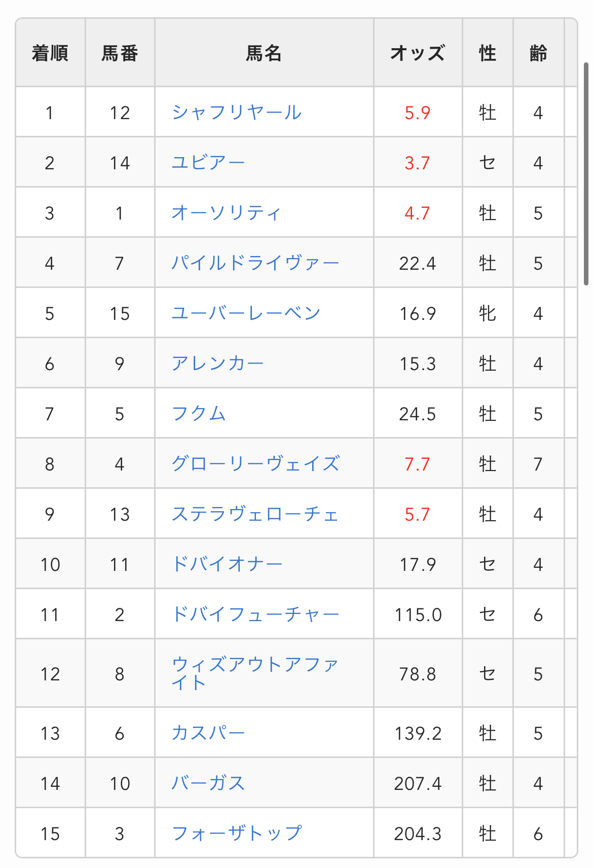The height and width of the screenshot is (868, 593).
Task: Open the シャフリヤール horse link
Action: click(x=237, y=112)
